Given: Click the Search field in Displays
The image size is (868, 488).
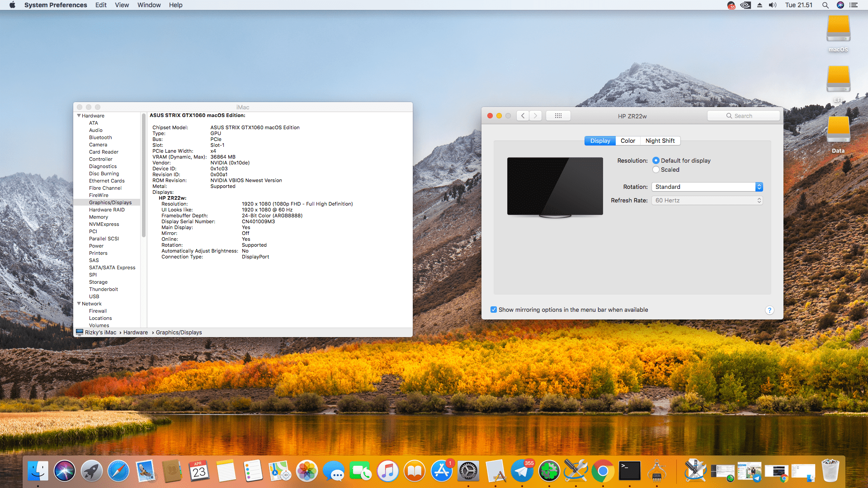Looking at the screenshot, I should click(744, 116).
